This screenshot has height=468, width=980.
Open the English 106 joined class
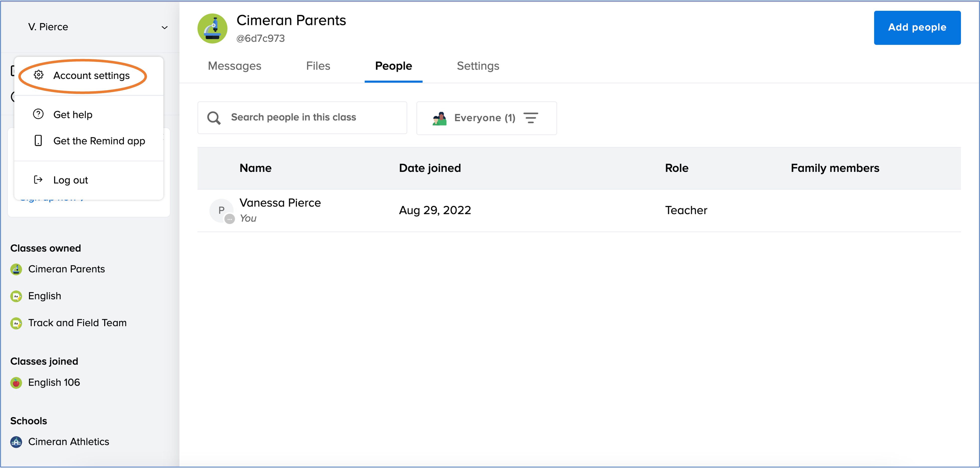click(x=54, y=382)
